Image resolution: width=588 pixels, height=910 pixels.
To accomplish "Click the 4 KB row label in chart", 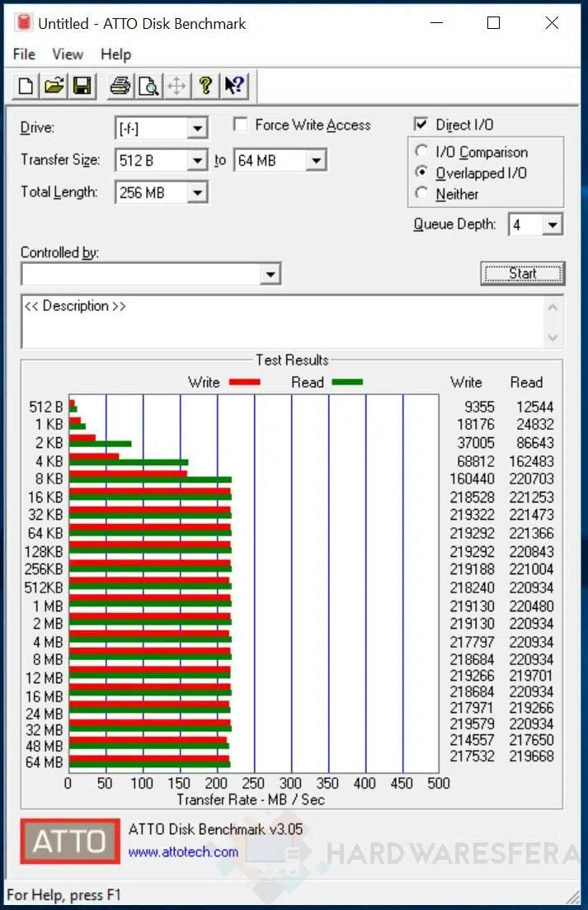I will [49, 461].
